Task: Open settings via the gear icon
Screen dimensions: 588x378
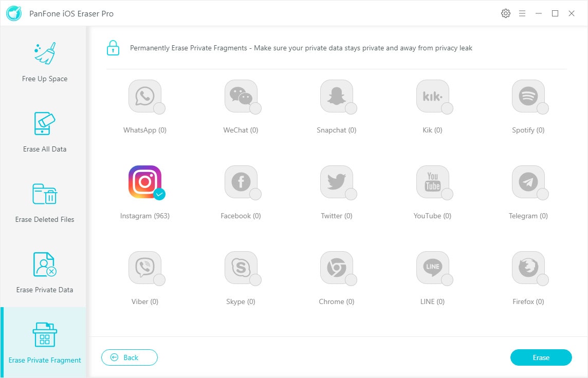Action: 505,13
